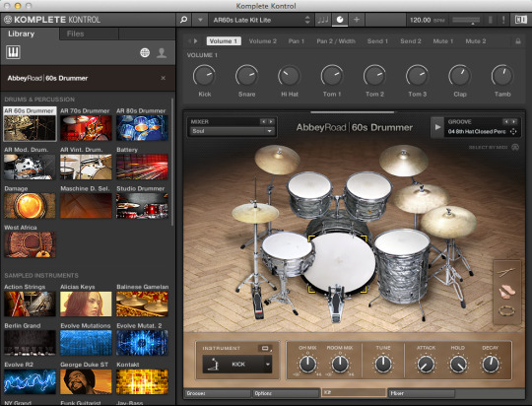Click the hand clap percussion icon
The width and height of the screenshot is (532, 406).
pyautogui.click(x=507, y=292)
